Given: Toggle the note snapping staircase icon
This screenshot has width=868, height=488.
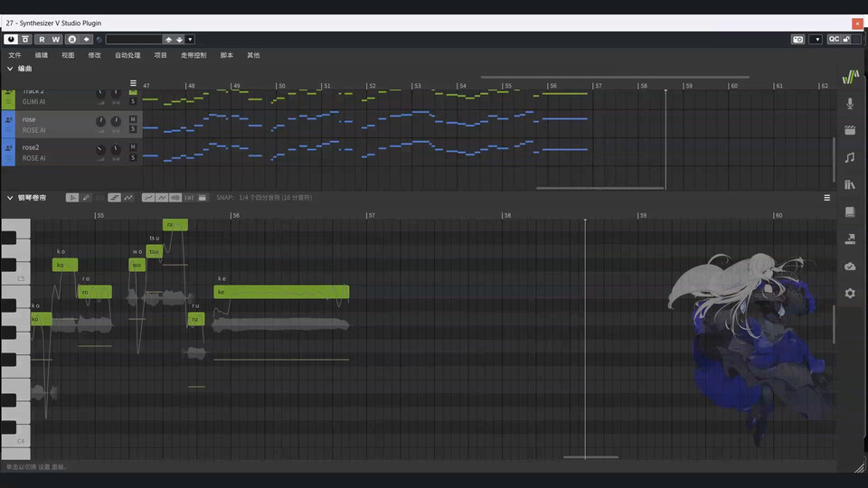Looking at the screenshot, I should tap(114, 198).
